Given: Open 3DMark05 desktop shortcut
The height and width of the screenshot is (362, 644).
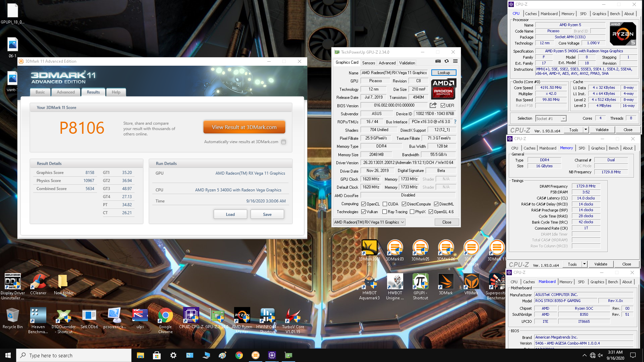Looking at the screenshot, I should coord(420,250).
